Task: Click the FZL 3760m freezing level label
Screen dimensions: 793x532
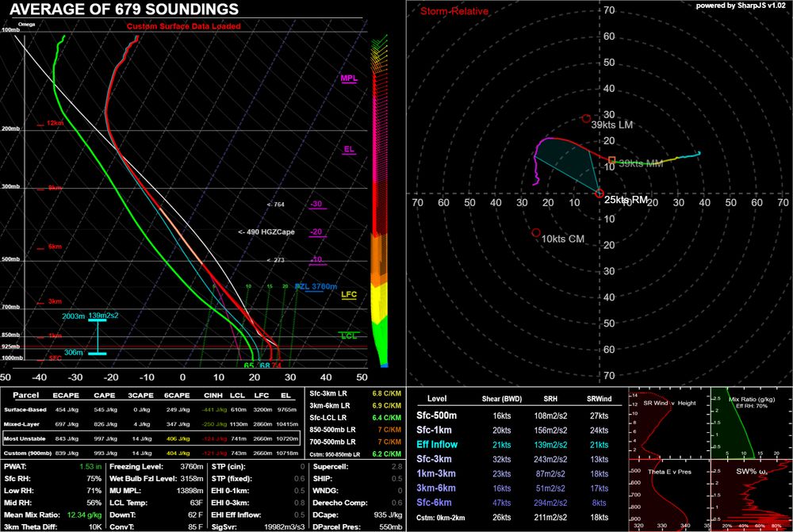Action: click(x=316, y=287)
